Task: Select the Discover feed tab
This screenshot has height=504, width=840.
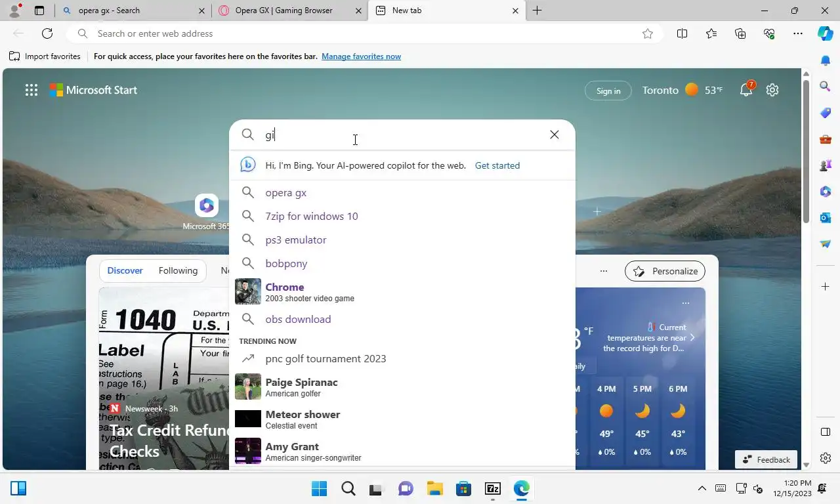Action: [125, 270]
